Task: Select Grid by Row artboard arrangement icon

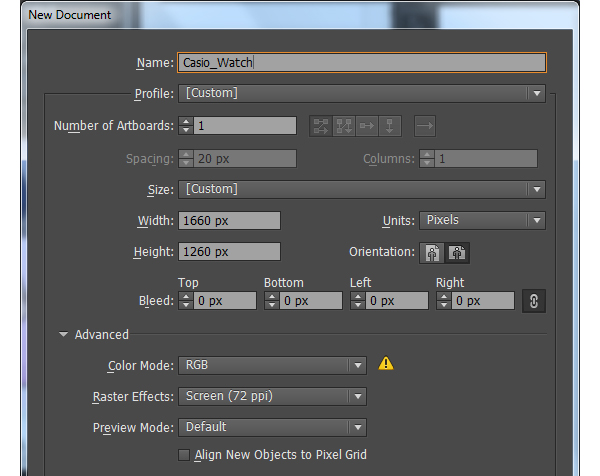Action: [321, 126]
